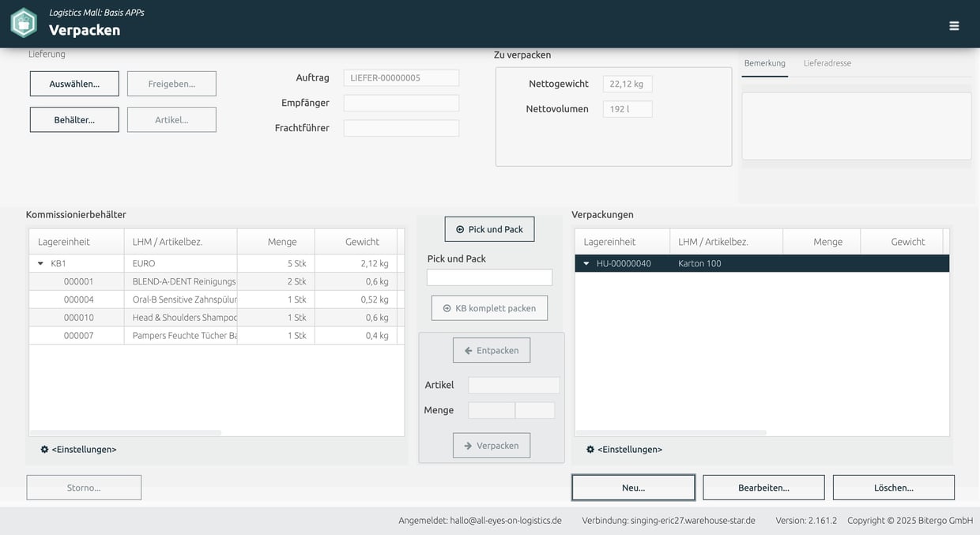
Task: Click the Karton 100 cell
Action: (x=726, y=264)
